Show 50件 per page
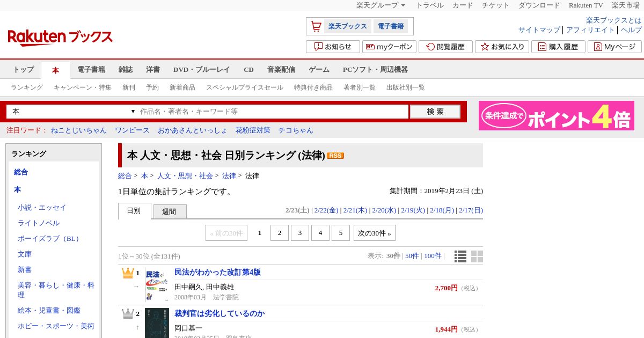Image resolution: width=644 pixels, height=338 pixels. (412, 256)
